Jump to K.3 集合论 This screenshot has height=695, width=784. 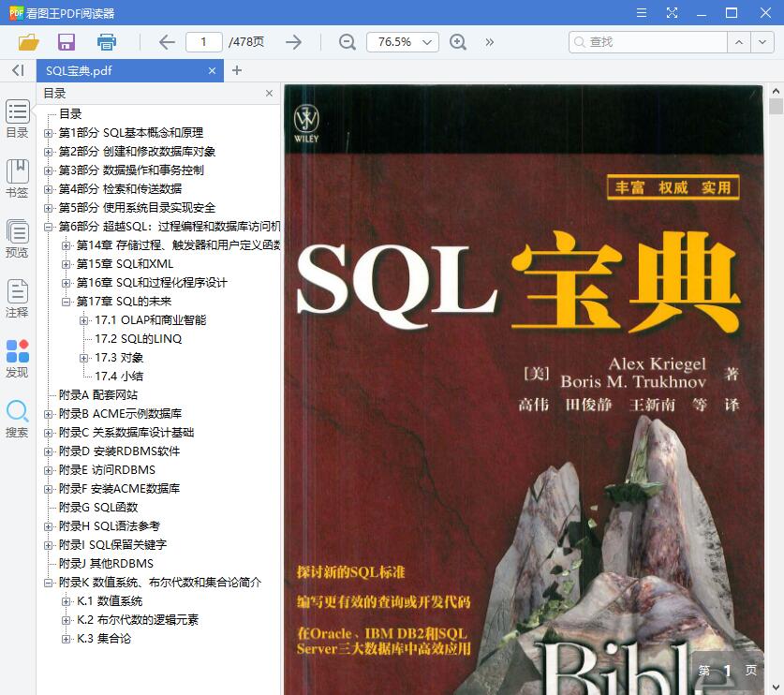click(103, 639)
